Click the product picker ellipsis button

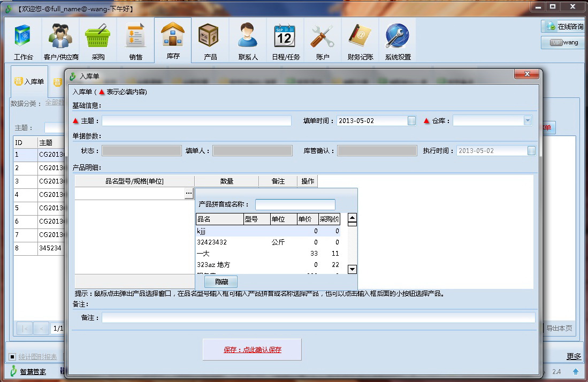pos(189,194)
